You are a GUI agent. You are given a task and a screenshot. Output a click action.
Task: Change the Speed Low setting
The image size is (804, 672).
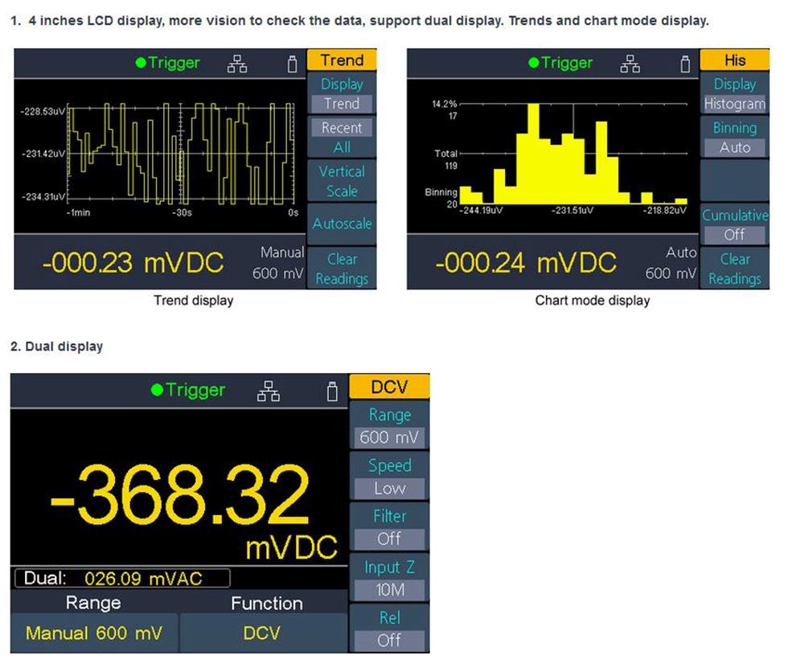coord(389,477)
